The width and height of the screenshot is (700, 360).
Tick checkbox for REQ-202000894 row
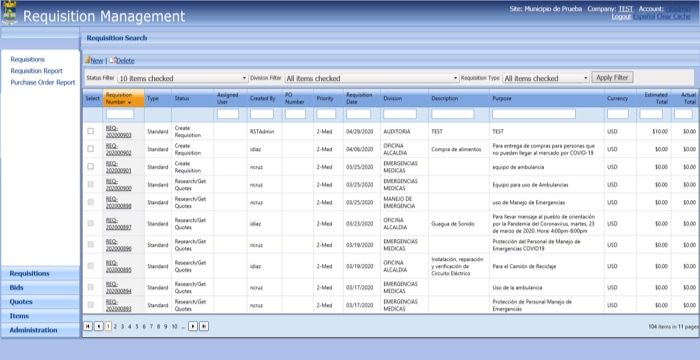[x=91, y=287]
